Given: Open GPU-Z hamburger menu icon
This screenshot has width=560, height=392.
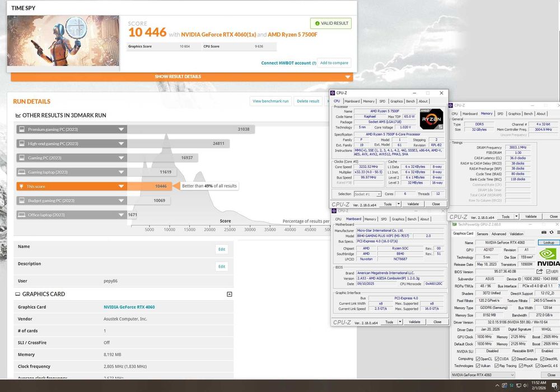Looking at the screenshot, I should coord(558,232).
